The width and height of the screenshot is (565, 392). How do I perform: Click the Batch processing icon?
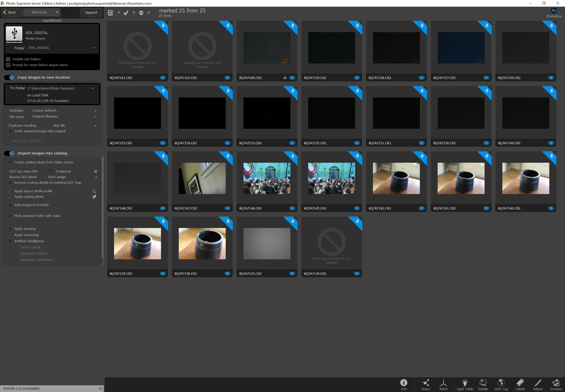tap(443, 385)
